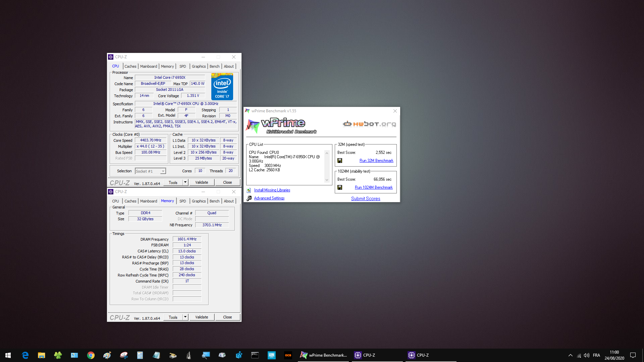
Task: Click the green clover taskbar icon
Action: coord(58,355)
